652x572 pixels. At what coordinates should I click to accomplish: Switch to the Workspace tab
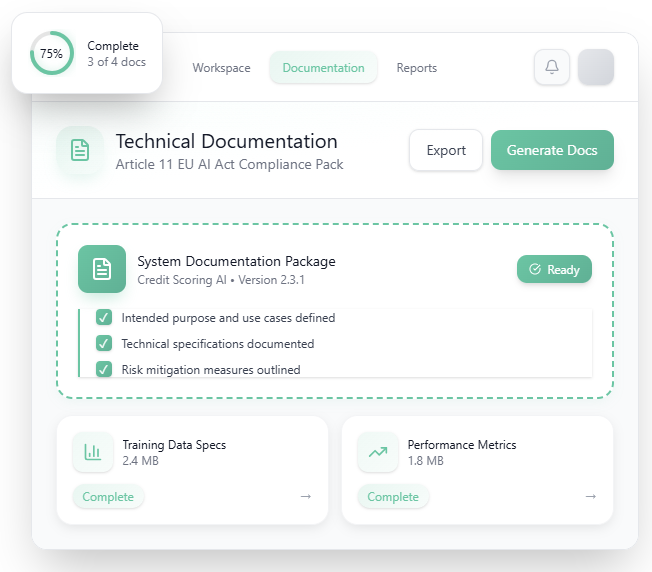tap(221, 68)
